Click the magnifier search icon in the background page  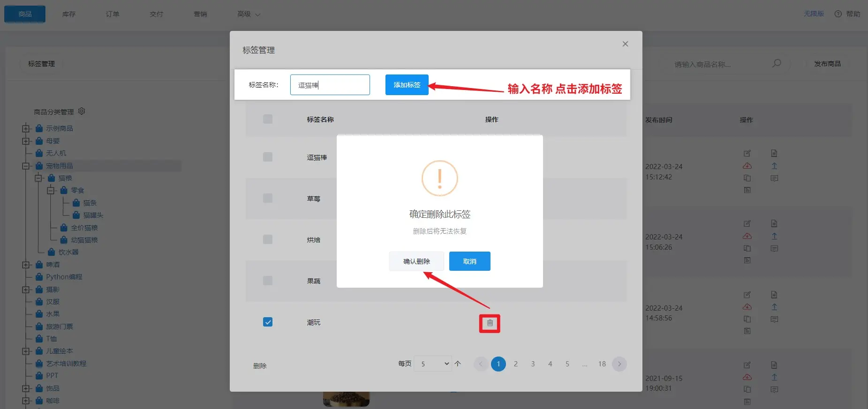(777, 63)
